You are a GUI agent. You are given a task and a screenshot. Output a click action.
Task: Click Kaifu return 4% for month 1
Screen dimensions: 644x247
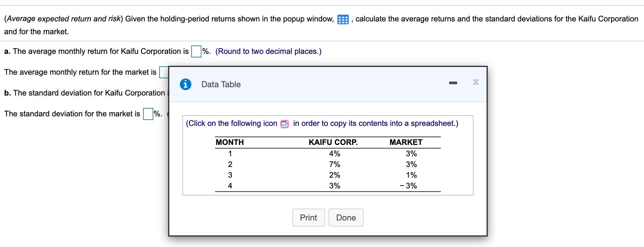[x=334, y=154]
